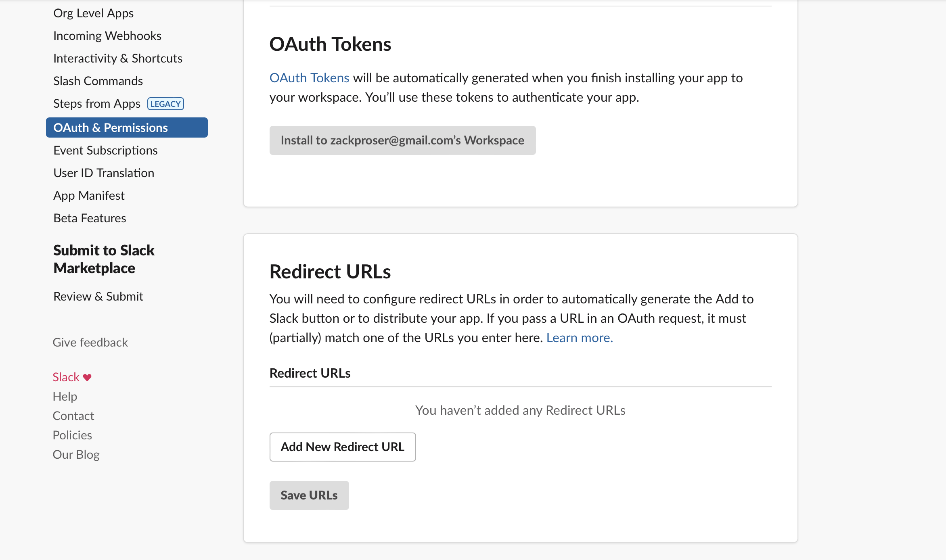View the App Manifest page
This screenshot has width=946, height=560.
(x=88, y=195)
